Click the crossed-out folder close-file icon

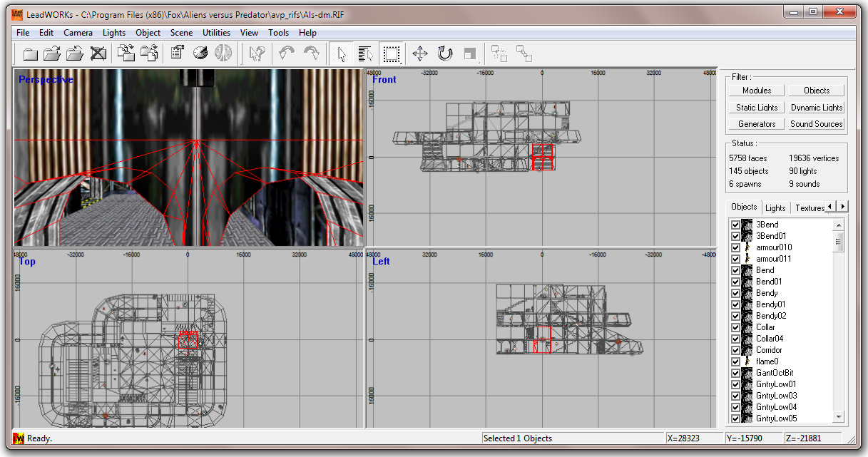[x=98, y=53]
